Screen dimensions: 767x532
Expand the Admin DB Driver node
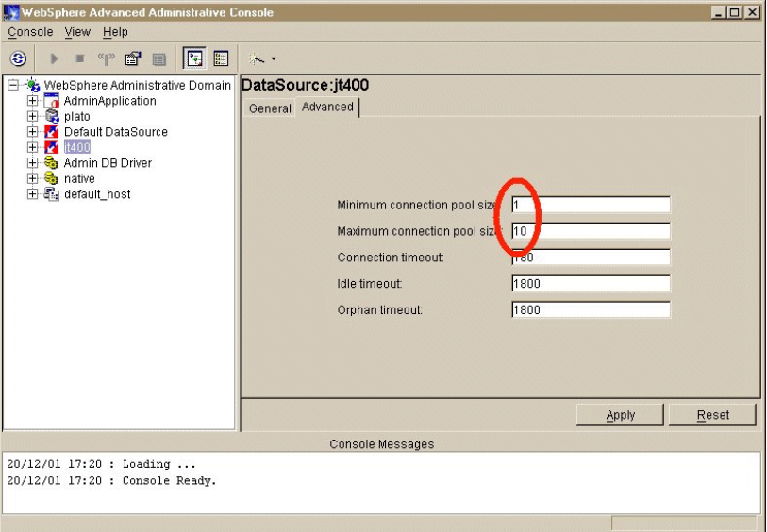(32, 163)
